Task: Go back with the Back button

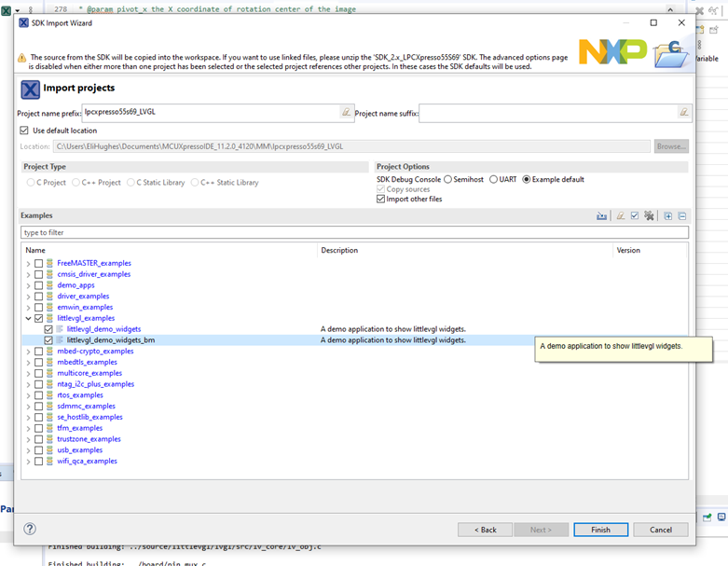Action: (484, 530)
